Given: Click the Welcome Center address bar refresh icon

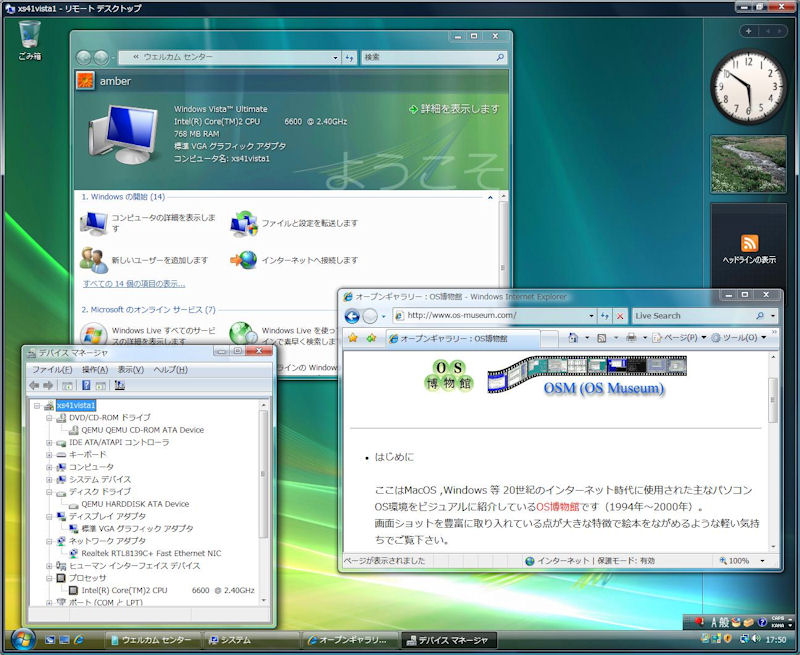Looking at the screenshot, I should (349, 58).
